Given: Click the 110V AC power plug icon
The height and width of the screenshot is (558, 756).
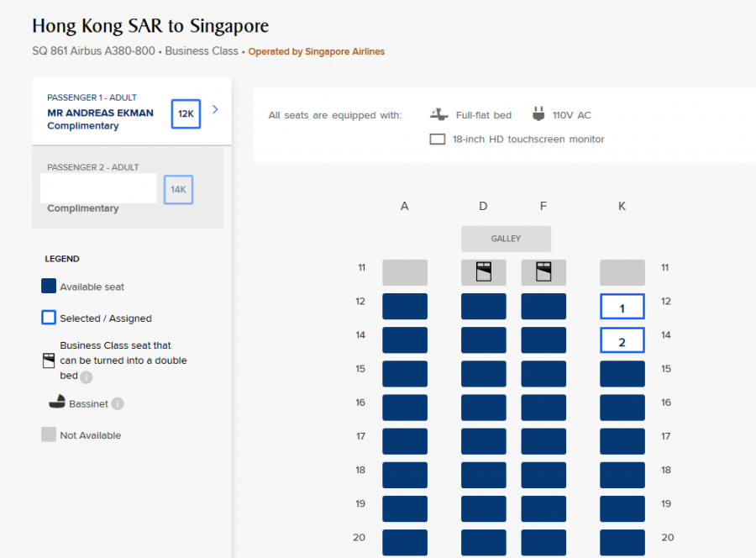Looking at the screenshot, I should (x=538, y=114).
